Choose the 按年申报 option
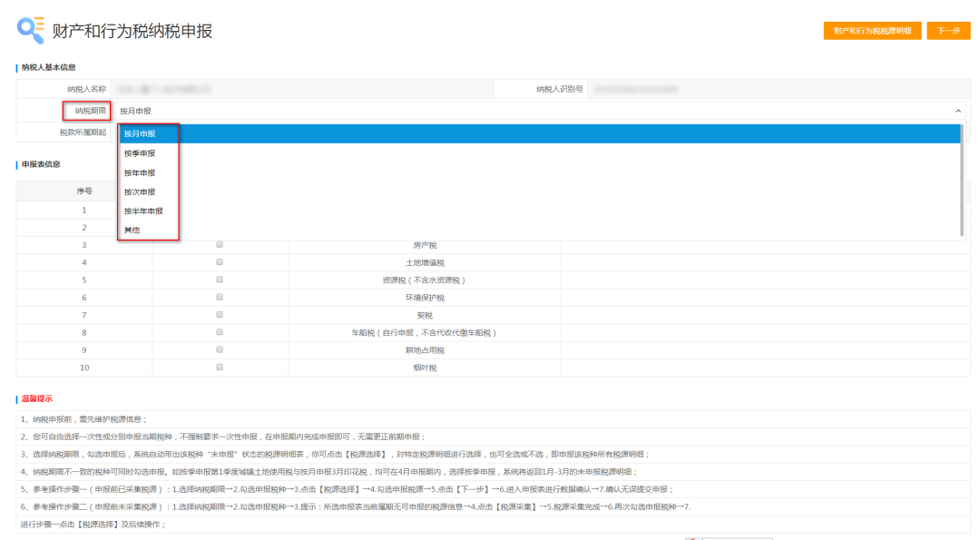 tap(140, 172)
